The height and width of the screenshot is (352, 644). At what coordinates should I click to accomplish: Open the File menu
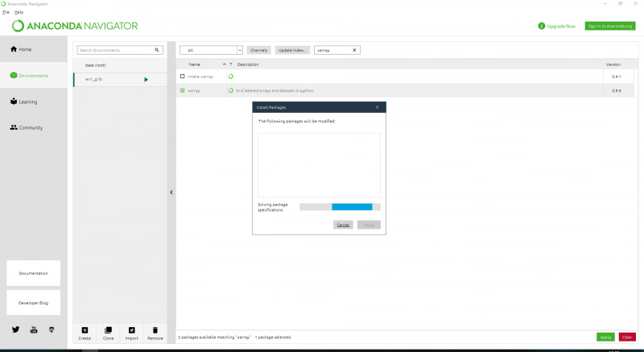pos(6,12)
